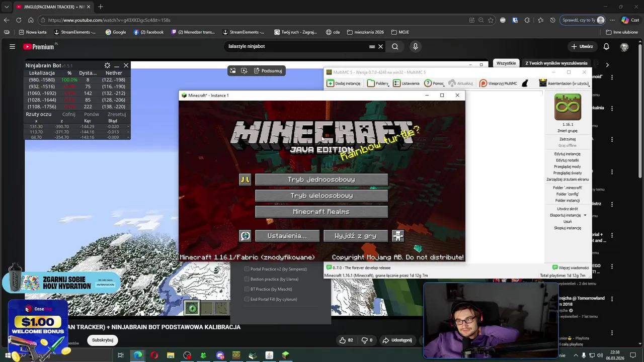Open browser history clock icon
Viewport: 644px width, 362px height.
pos(553,20)
